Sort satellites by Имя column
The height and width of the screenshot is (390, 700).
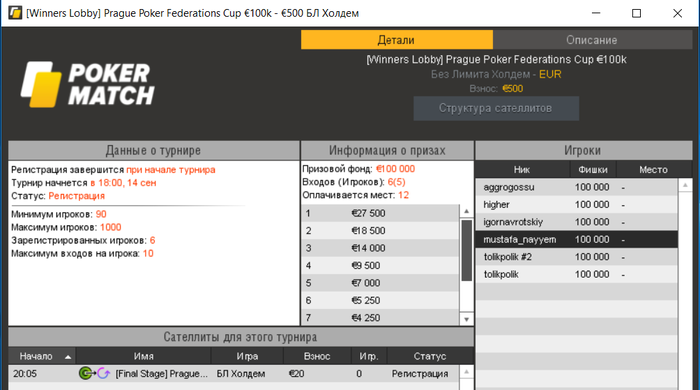[x=143, y=356]
